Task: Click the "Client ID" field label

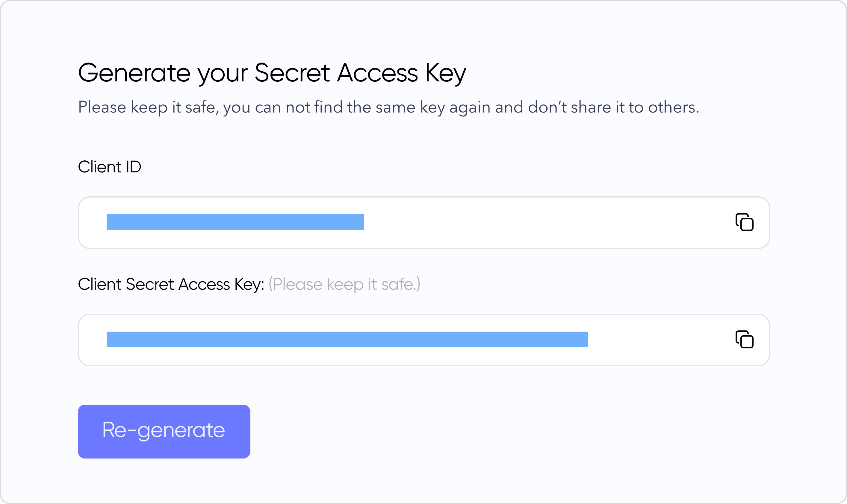Action: (109, 167)
